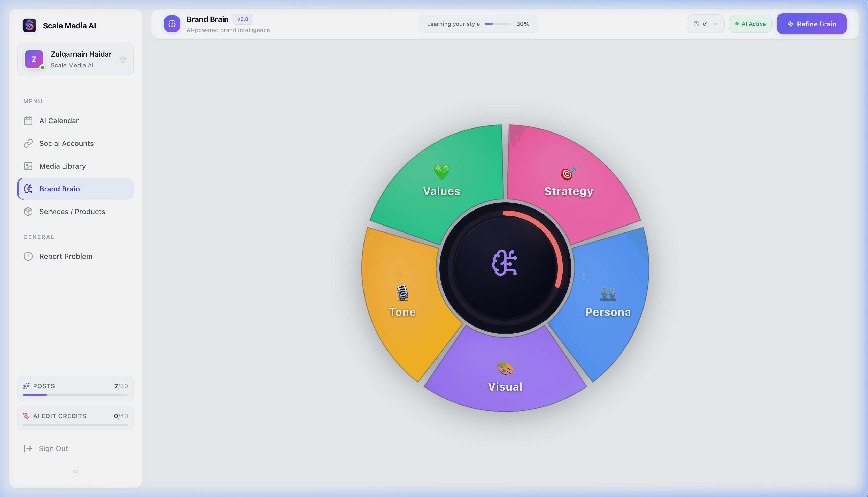
Task: Expand the Zulqarnain Haidar profile card
Action: click(x=75, y=59)
